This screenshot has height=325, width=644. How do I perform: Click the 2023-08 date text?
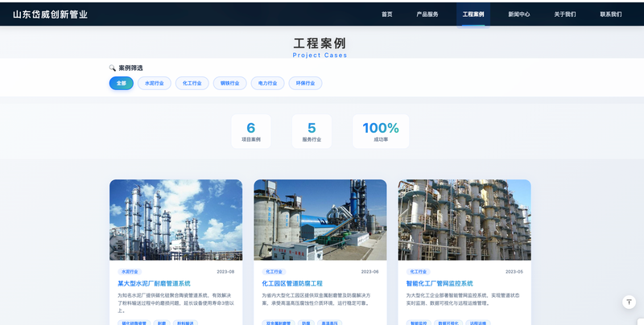click(225, 272)
